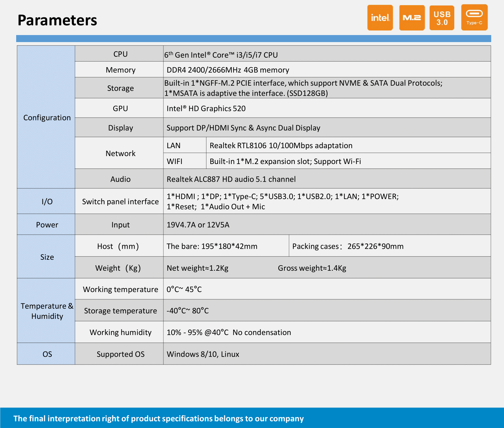The image size is (504, 428).
Task: Click Supported OS label cell
Action: coord(119,354)
